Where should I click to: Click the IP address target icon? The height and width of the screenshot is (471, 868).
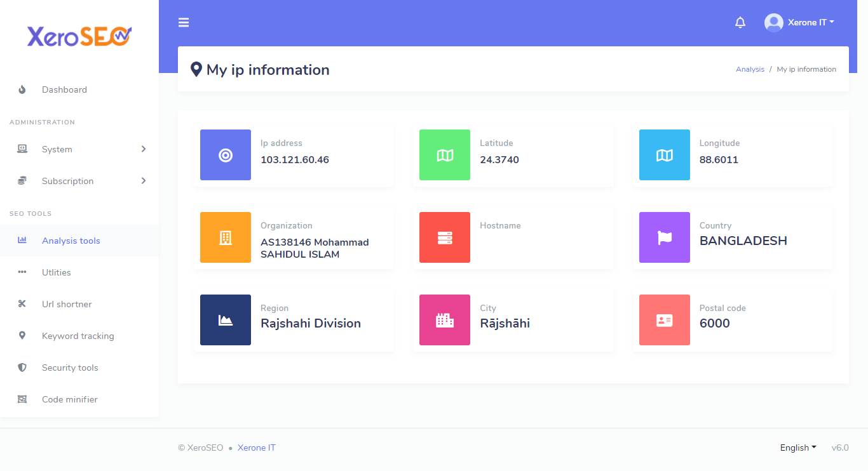pyautogui.click(x=226, y=155)
